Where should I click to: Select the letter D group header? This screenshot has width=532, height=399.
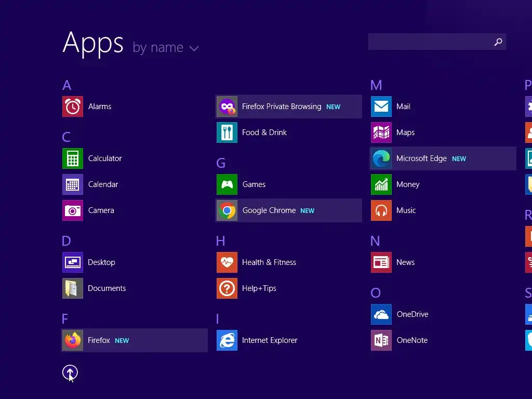(66, 241)
